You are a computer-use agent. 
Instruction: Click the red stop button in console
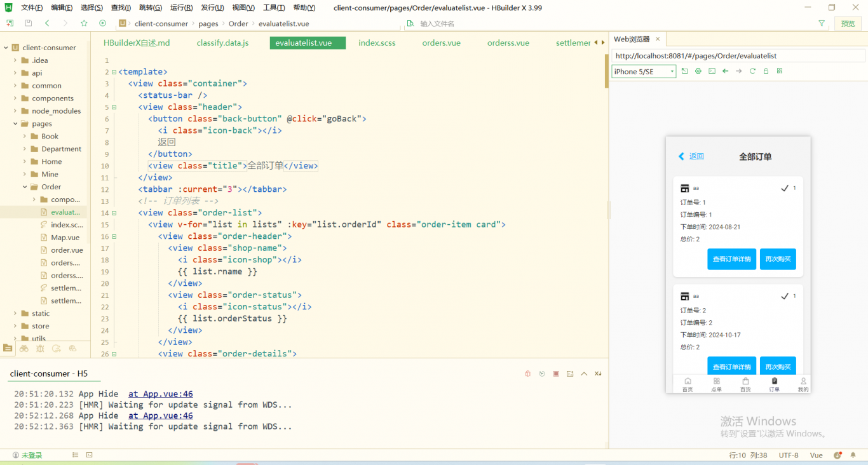click(556, 374)
